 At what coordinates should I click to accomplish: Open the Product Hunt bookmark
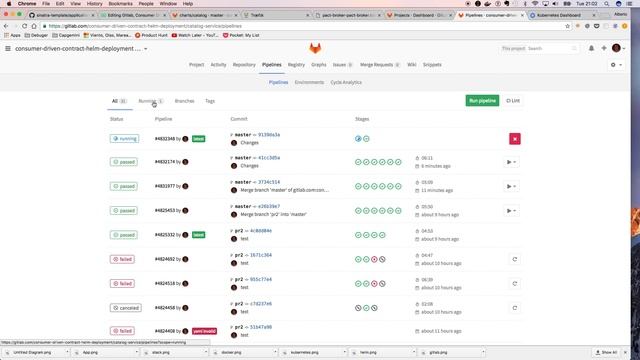[151, 36]
